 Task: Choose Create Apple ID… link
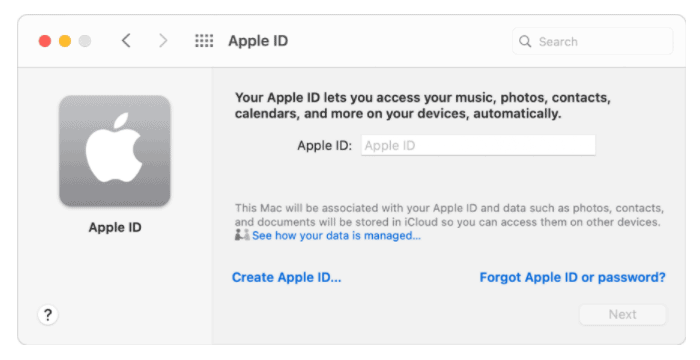tap(287, 277)
